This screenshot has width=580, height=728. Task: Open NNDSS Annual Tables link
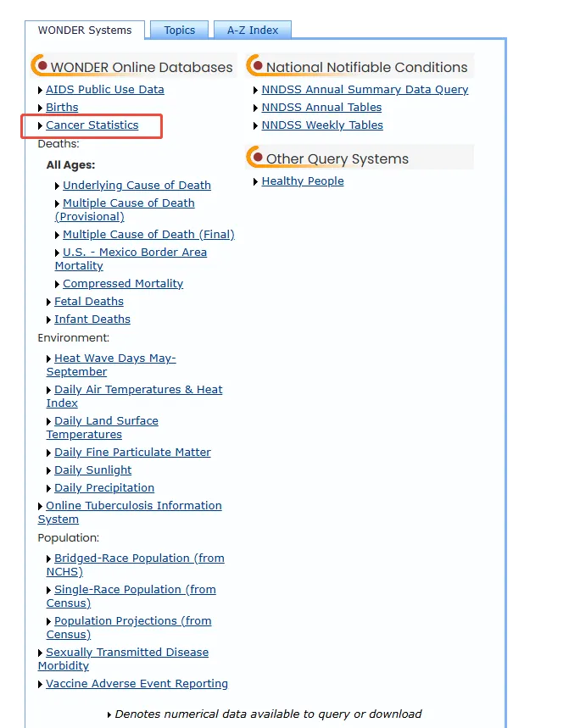[322, 108]
